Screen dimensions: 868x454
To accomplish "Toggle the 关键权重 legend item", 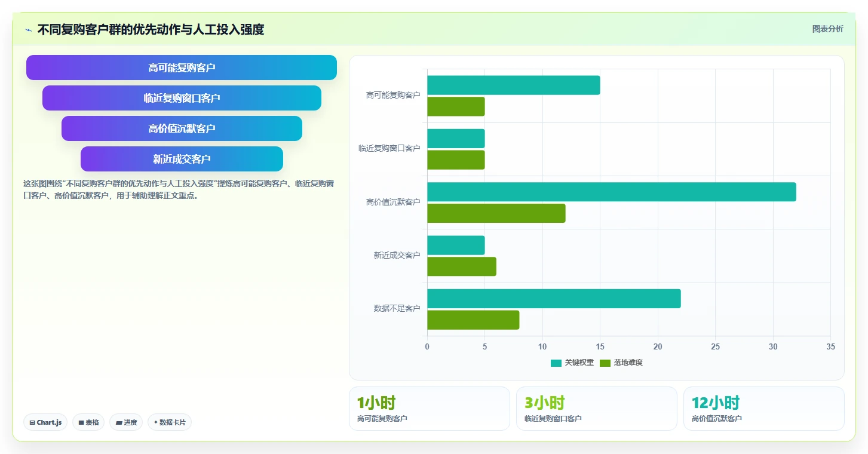I will [572, 363].
